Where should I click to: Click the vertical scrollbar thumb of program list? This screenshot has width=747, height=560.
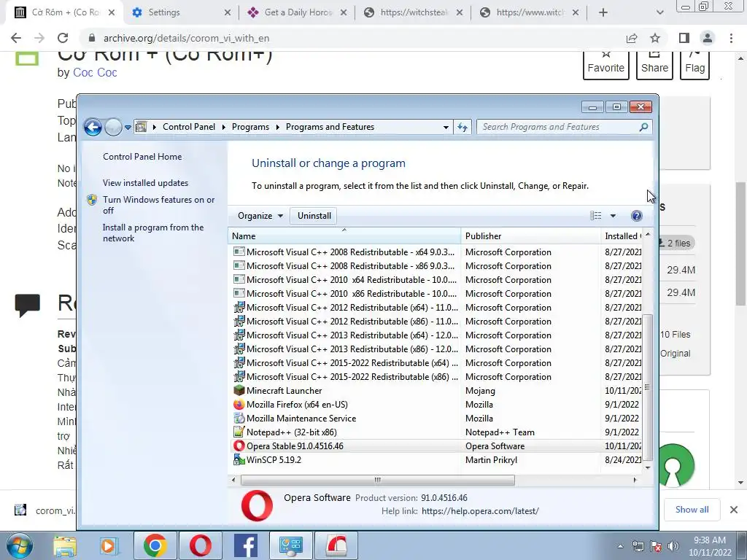(648, 388)
